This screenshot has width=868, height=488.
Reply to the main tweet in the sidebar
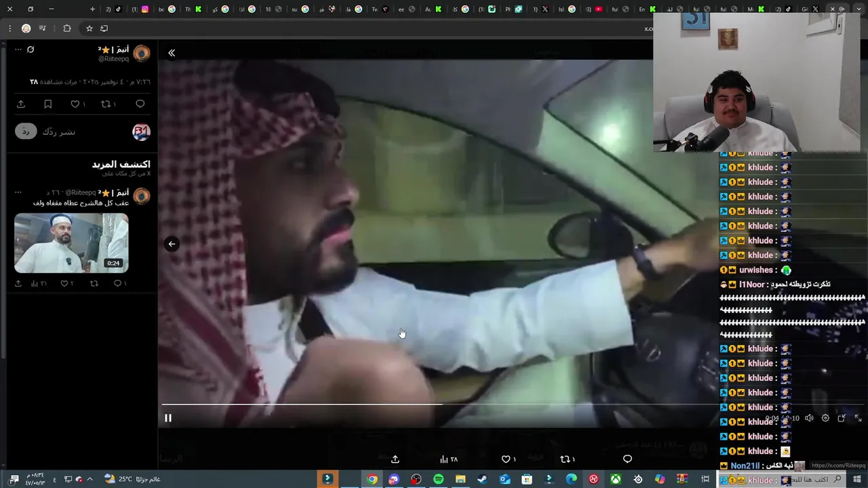140,104
